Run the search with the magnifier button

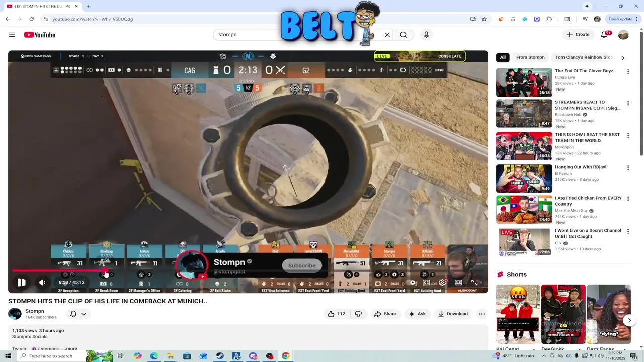[404, 35]
